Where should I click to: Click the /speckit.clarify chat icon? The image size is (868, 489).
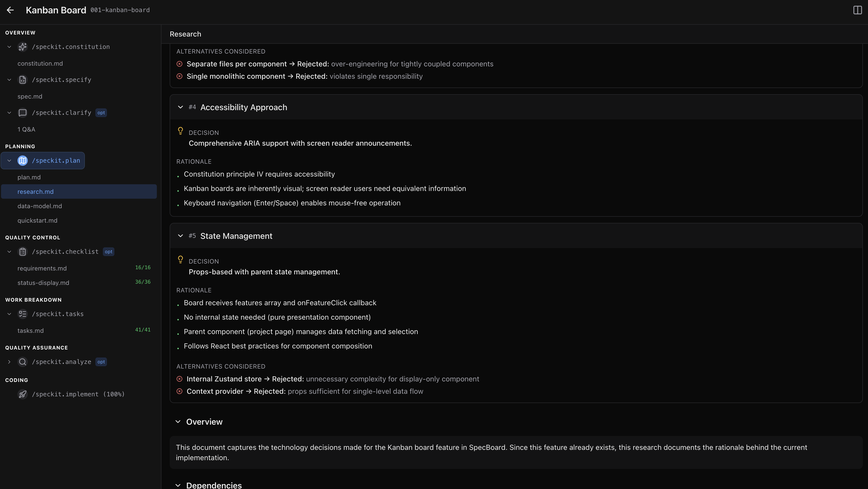point(23,113)
